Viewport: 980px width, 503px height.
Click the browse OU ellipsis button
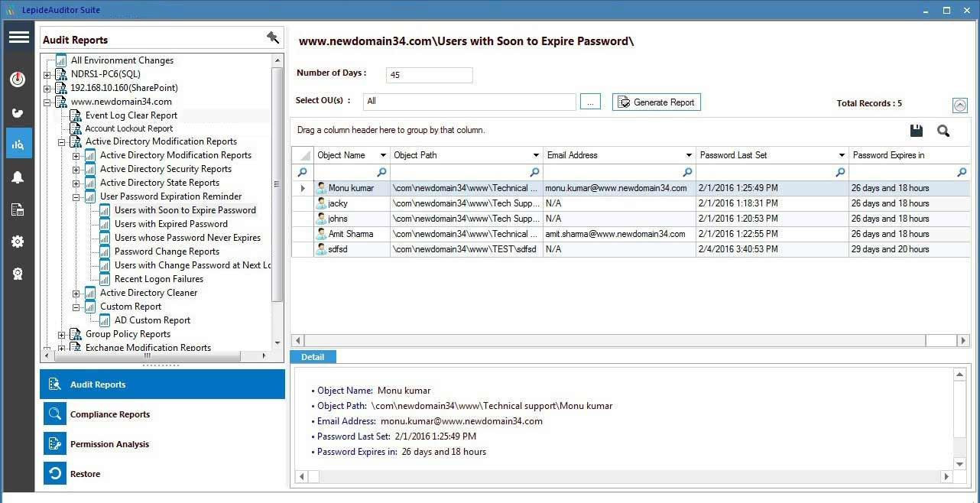click(590, 102)
